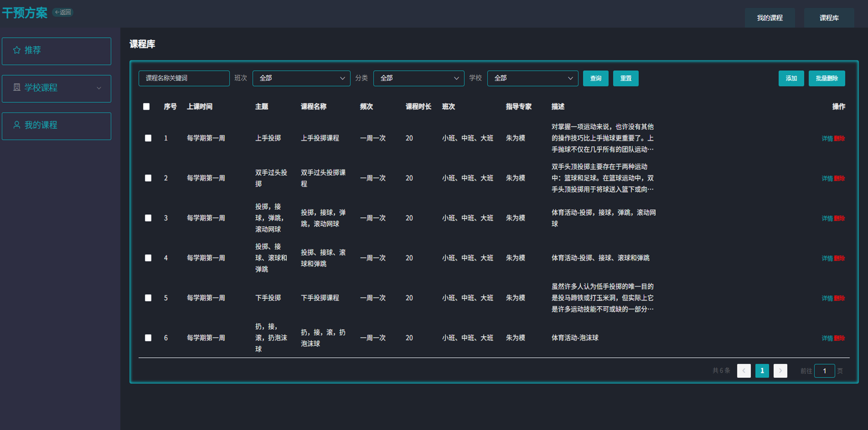Viewport: 868px width, 430px height.
Task: Click the 指导专家 column header
Action: [x=518, y=106]
